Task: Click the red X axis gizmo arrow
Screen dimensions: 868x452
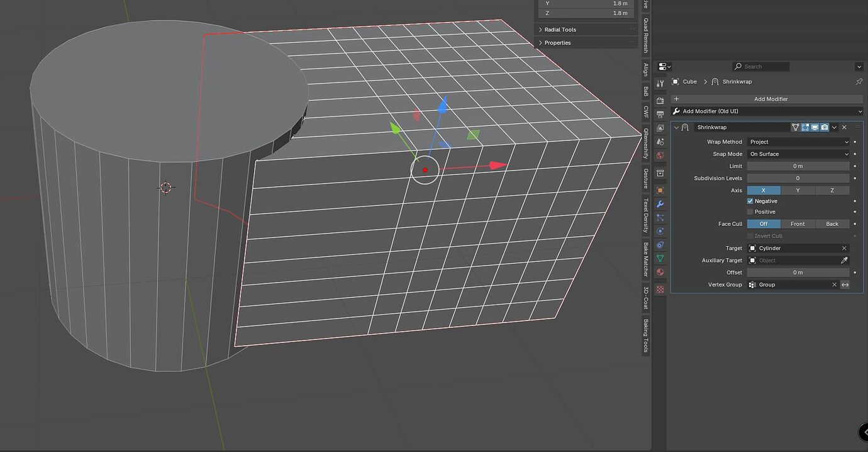Action: coord(498,166)
